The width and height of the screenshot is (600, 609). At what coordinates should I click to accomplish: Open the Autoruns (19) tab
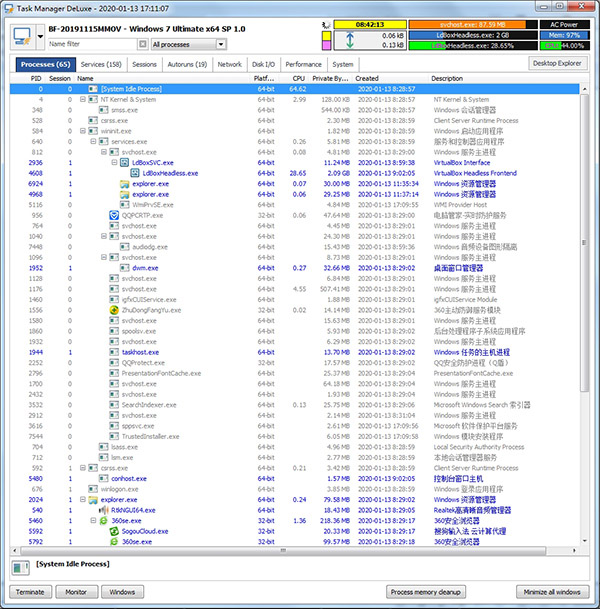pyautogui.click(x=187, y=64)
